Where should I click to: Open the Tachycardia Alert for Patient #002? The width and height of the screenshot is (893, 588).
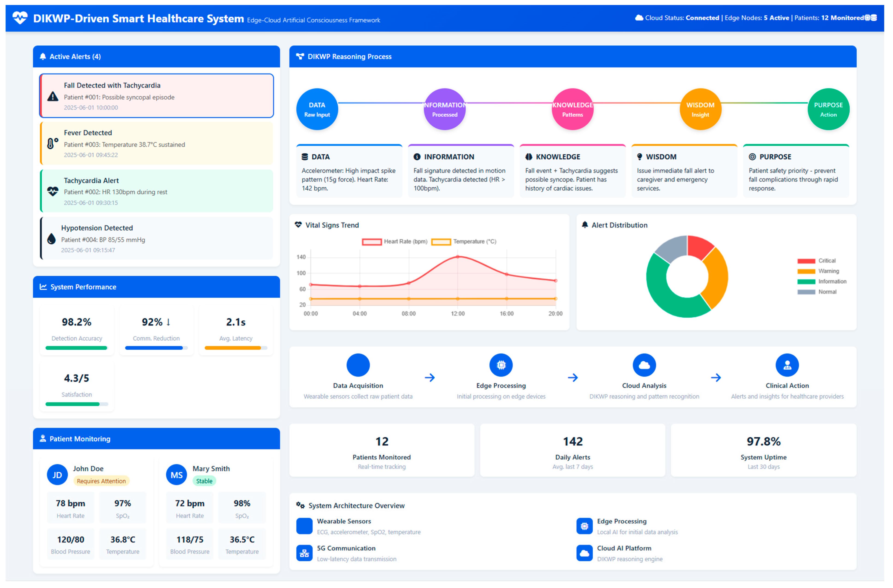point(157,191)
